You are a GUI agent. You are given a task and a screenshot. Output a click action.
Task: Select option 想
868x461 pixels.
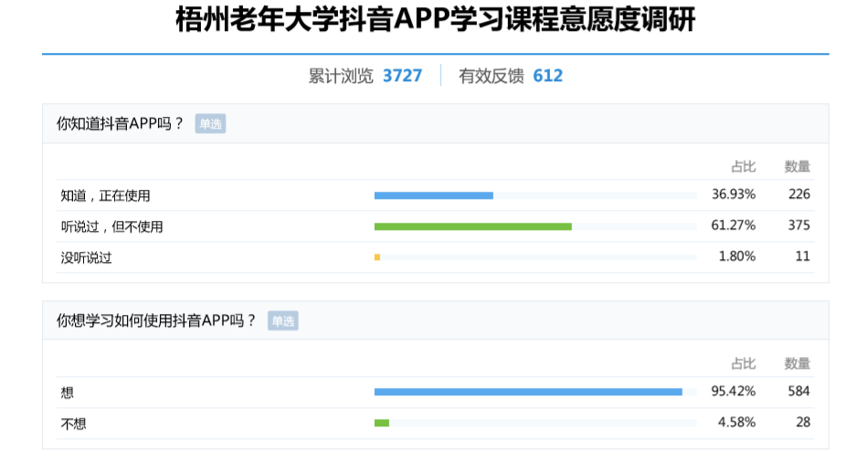pyautogui.click(x=67, y=393)
